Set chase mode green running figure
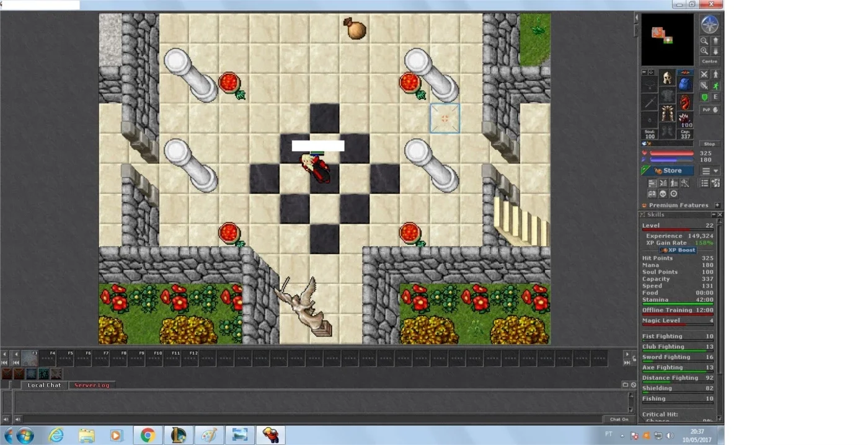The width and height of the screenshot is (868, 445). tap(715, 86)
